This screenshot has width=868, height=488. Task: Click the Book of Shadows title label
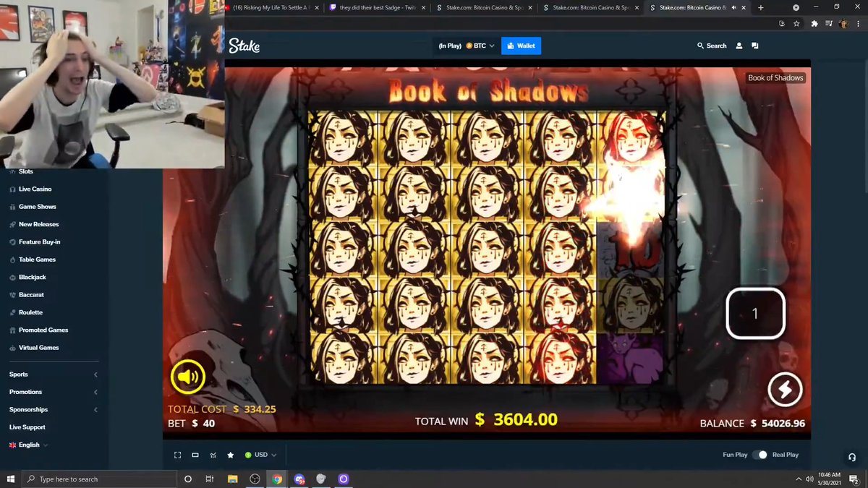(775, 78)
